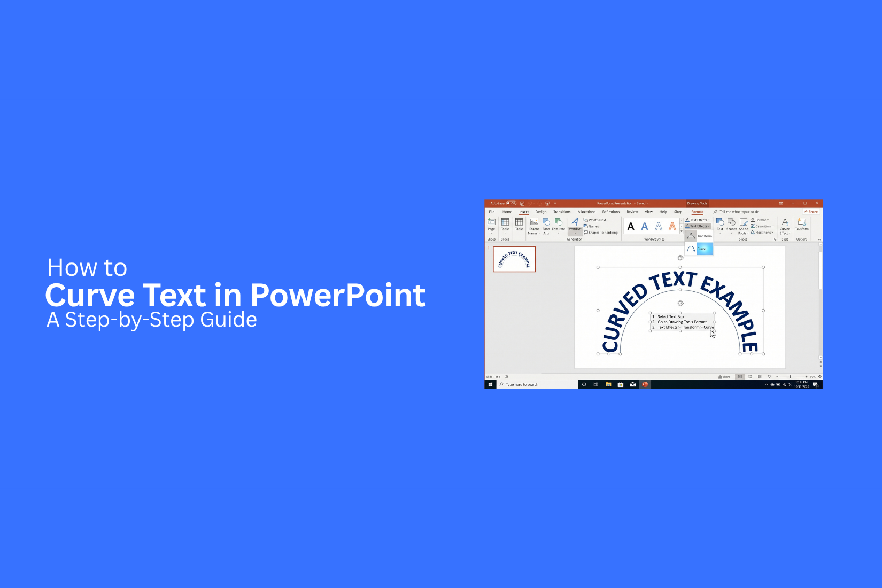Viewport: 882px width, 588px height.
Task: Open Cortana circle icon on taskbar
Action: (x=584, y=384)
